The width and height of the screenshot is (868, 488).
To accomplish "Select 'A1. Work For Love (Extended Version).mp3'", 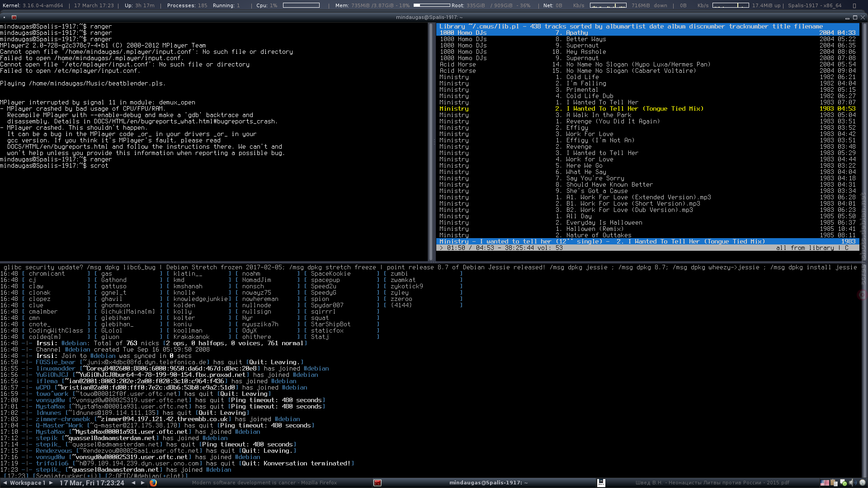I will 647,197.
